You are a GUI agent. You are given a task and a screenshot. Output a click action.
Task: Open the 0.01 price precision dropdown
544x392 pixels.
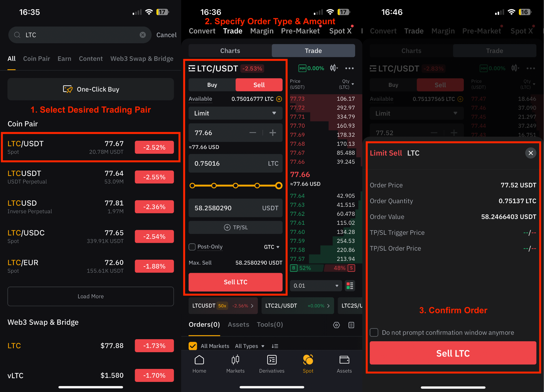click(x=316, y=286)
